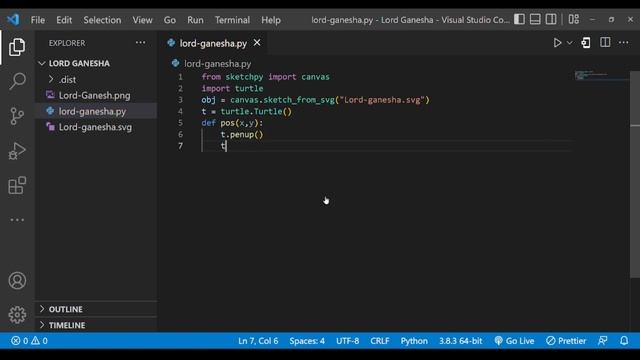Click the editor vertical scrollbar
Image resolution: width=640 pixels, height=360 pixels.
[635, 176]
